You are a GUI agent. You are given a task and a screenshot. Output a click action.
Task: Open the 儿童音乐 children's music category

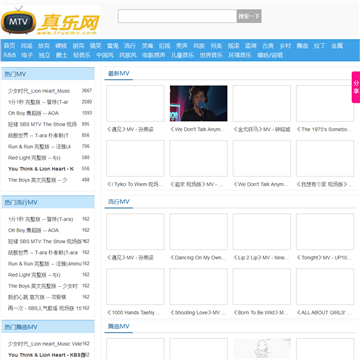pos(182,55)
